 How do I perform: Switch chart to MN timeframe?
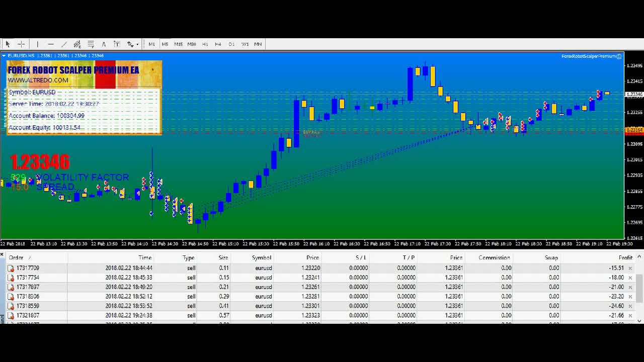[x=258, y=44]
